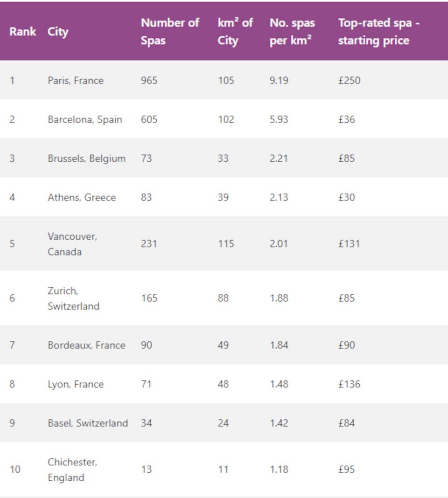Click the Number of Spas header

coord(170,32)
